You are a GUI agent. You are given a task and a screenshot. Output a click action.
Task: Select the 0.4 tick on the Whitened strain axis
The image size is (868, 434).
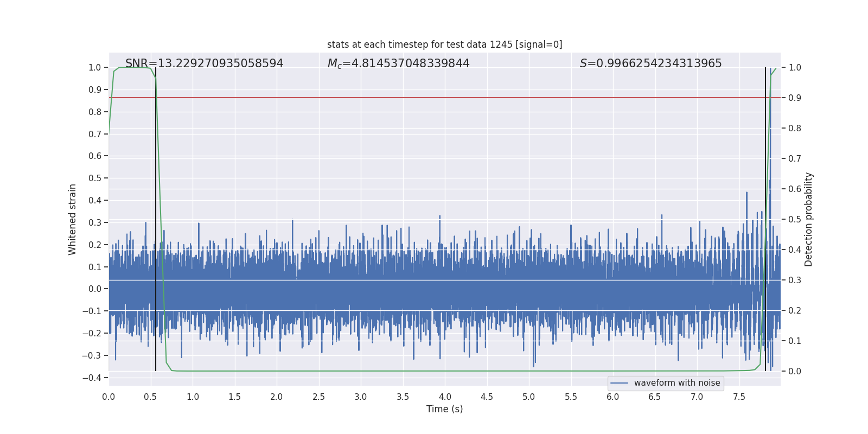coord(95,200)
